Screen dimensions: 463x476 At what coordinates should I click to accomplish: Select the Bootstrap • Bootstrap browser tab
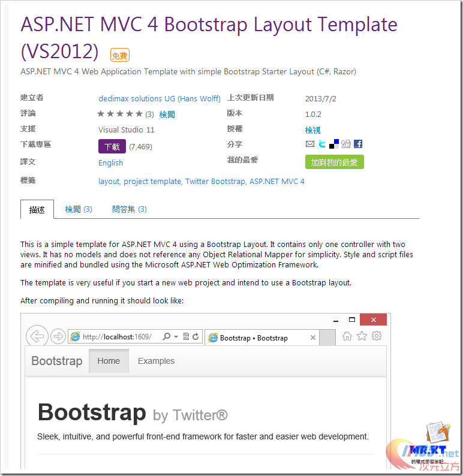(261, 338)
